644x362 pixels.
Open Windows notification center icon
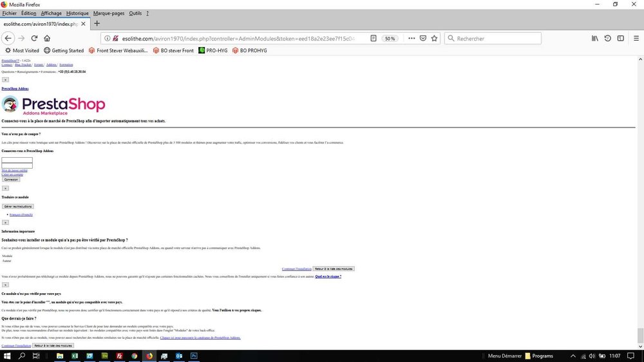click(631, 356)
